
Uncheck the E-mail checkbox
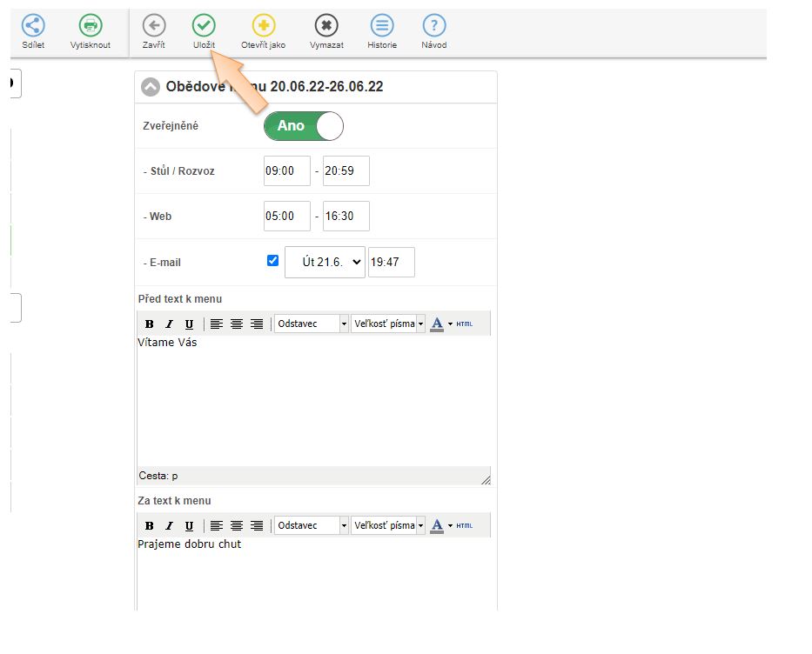272,260
